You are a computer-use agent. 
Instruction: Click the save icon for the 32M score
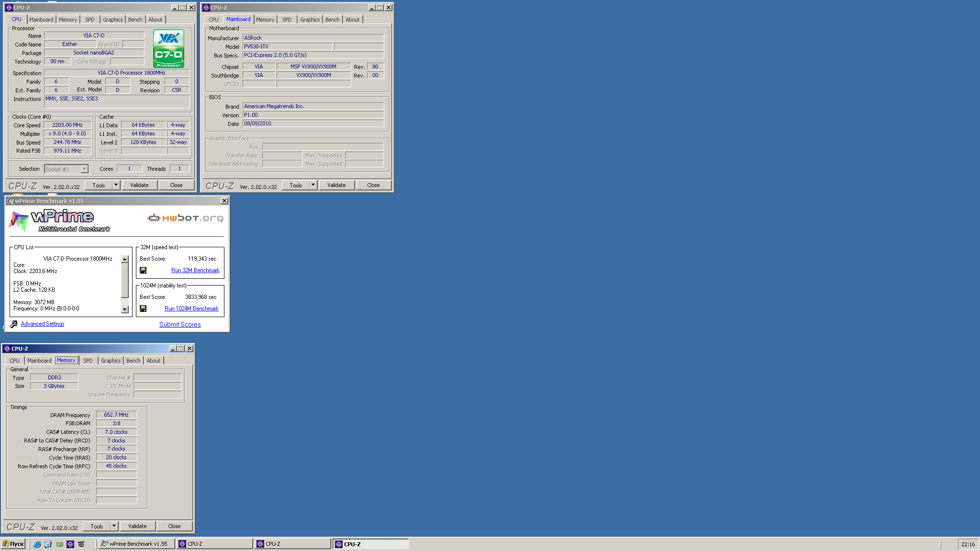click(143, 270)
